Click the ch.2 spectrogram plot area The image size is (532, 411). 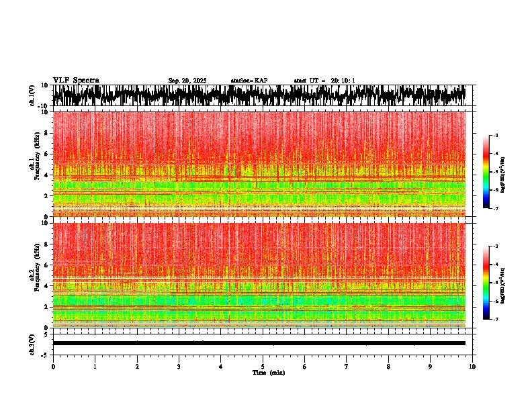click(x=259, y=275)
